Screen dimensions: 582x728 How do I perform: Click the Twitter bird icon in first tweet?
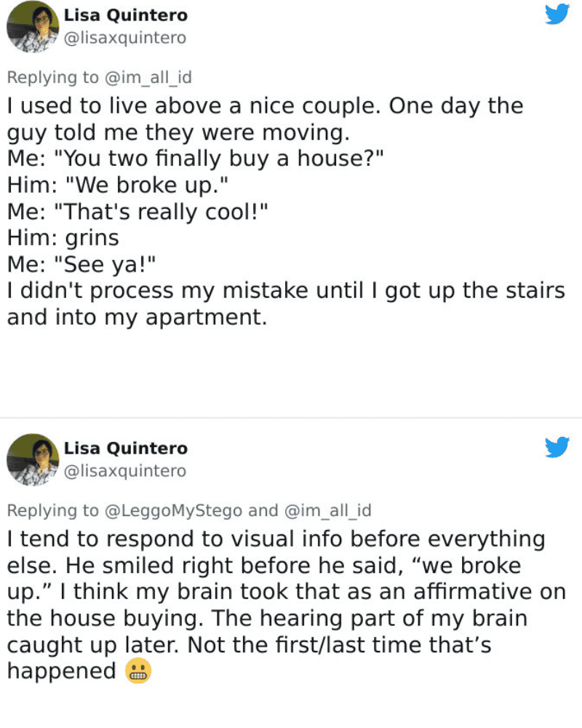coord(557,14)
